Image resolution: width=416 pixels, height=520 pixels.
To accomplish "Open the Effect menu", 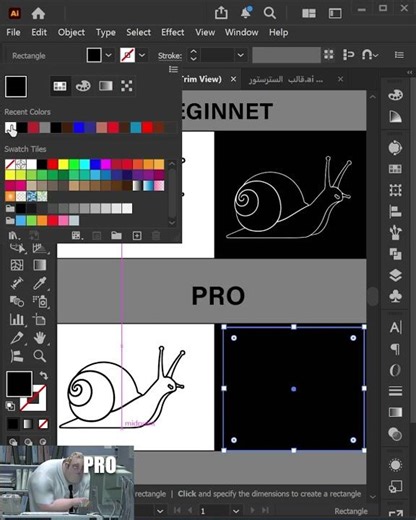I will click(x=173, y=32).
